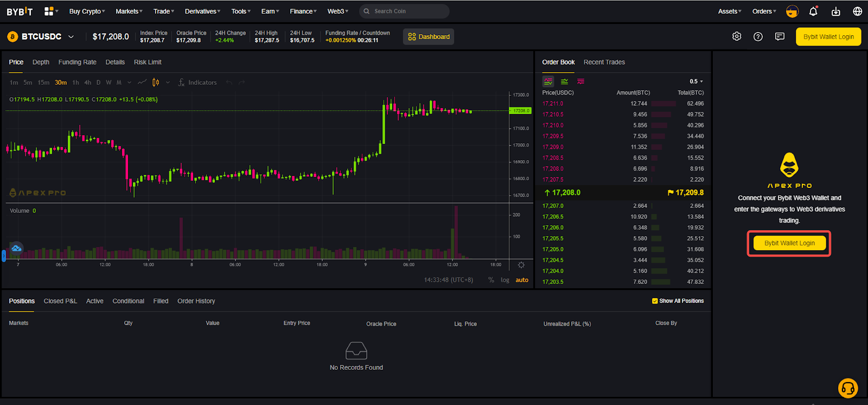
Task: Open the language globe selector
Action: [858, 11]
